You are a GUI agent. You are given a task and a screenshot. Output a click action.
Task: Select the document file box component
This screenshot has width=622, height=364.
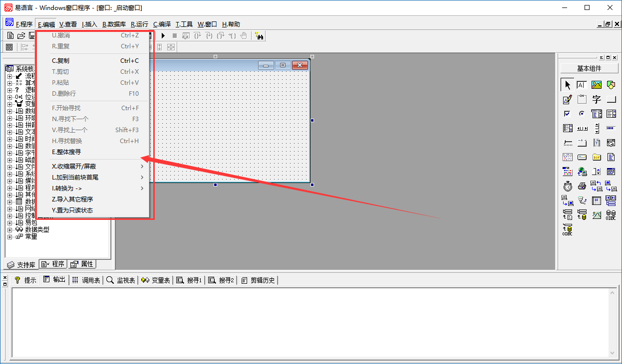coord(611,157)
